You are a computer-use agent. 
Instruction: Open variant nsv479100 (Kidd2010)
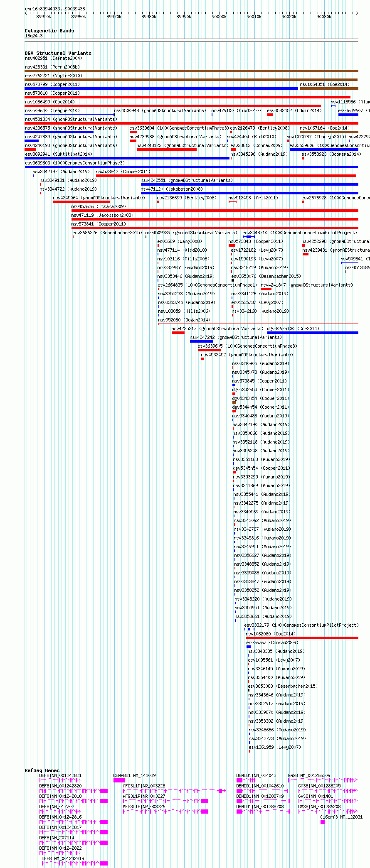point(236,110)
